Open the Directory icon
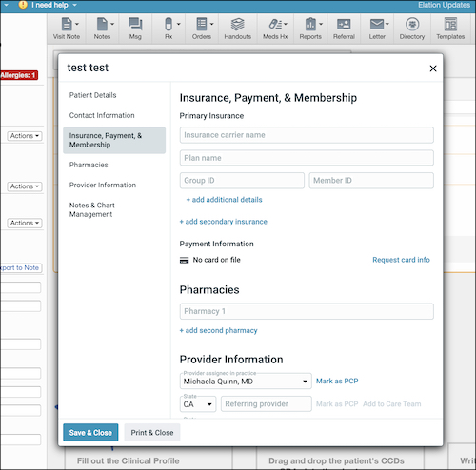Image resolution: width=476 pixels, height=470 pixels. coord(412,24)
